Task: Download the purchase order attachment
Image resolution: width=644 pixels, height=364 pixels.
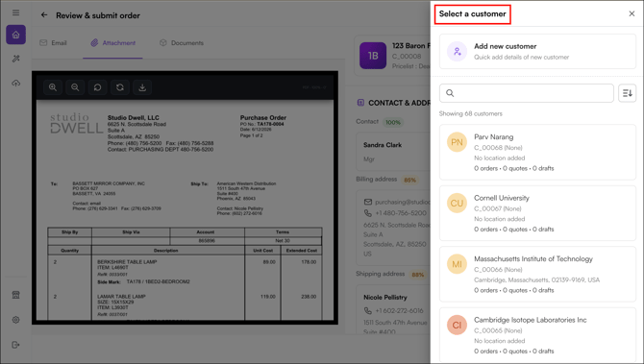Action: coord(142,87)
